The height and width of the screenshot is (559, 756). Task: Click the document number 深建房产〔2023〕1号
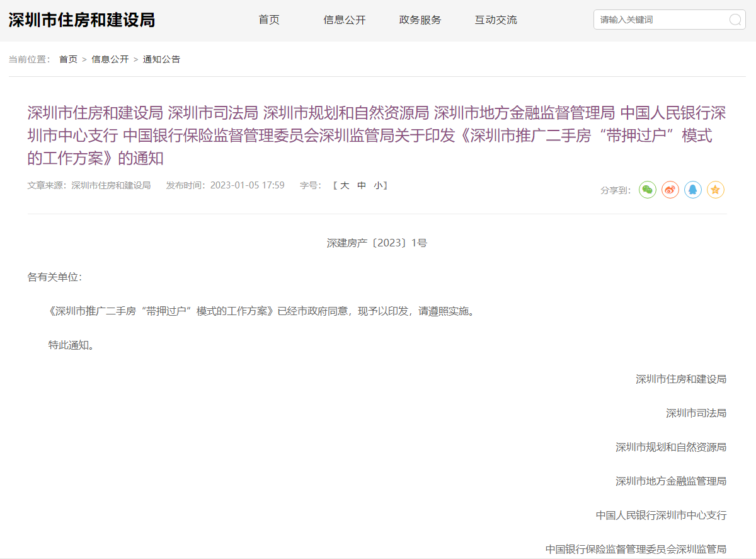tap(377, 243)
